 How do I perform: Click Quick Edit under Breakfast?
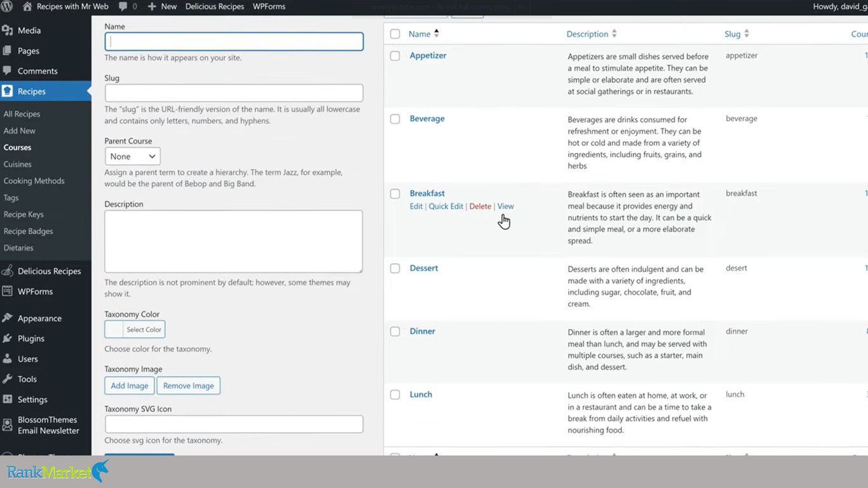point(446,207)
